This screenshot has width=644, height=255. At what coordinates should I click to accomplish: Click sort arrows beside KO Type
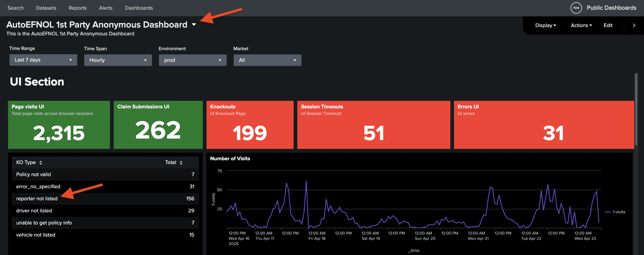click(41, 163)
